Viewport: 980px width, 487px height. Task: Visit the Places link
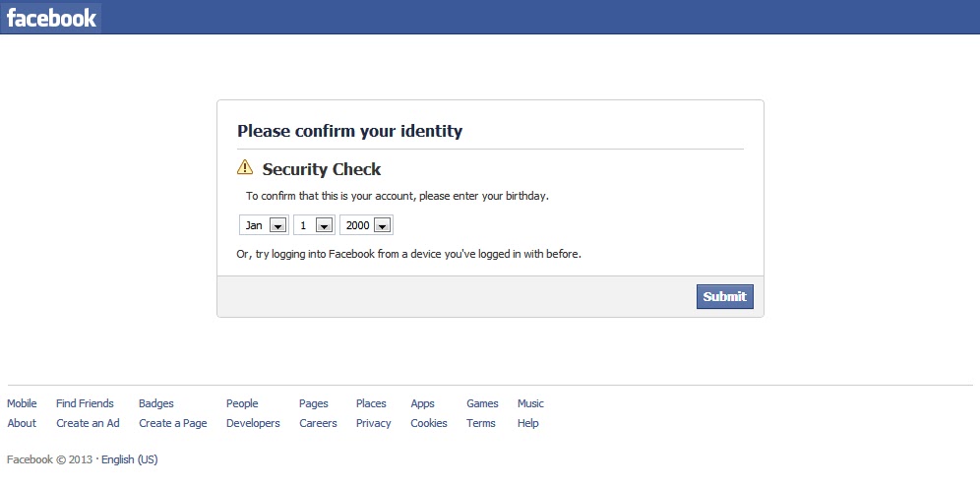coord(371,403)
